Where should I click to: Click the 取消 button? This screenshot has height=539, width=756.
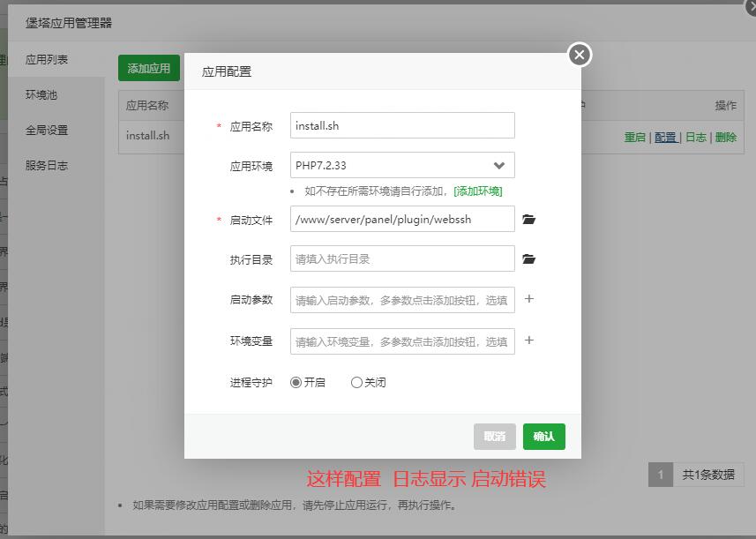[x=495, y=437]
